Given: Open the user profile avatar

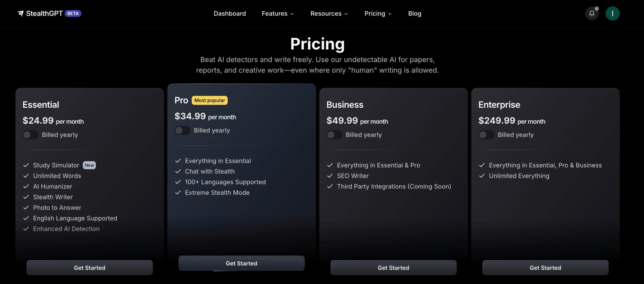Looking at the screenshot, I should [612, 14].
